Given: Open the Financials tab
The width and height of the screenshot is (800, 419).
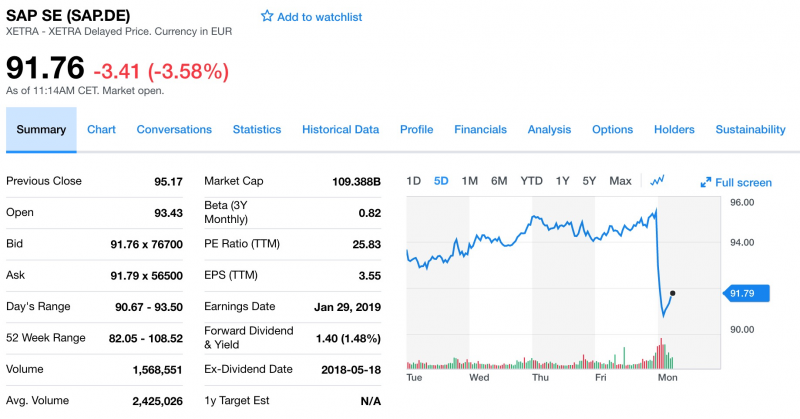Looking at the screenshot, I should pos(480,130).
